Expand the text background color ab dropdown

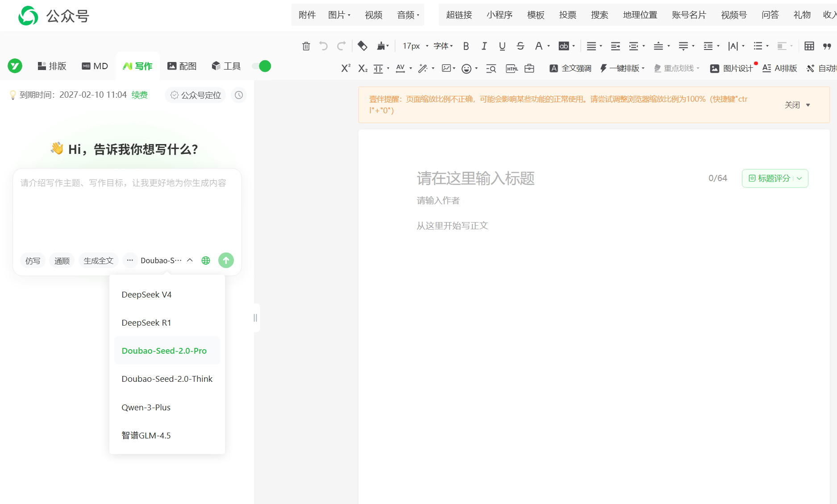point(574,46)
